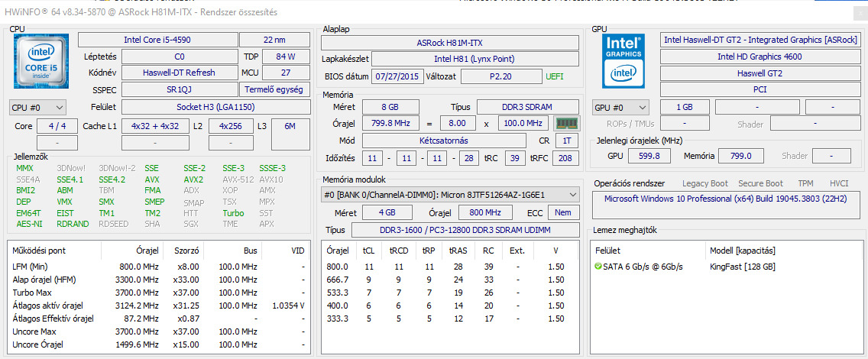Click the green check icon beside SATA 6 Gb/s
The image size is (868, 359).
click(598, 267)
